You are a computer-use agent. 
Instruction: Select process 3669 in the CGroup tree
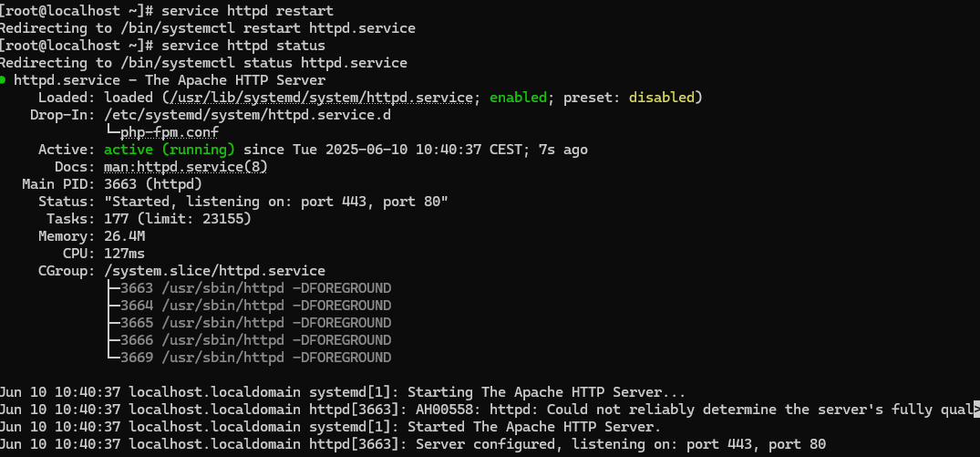[x=255, y=358]
